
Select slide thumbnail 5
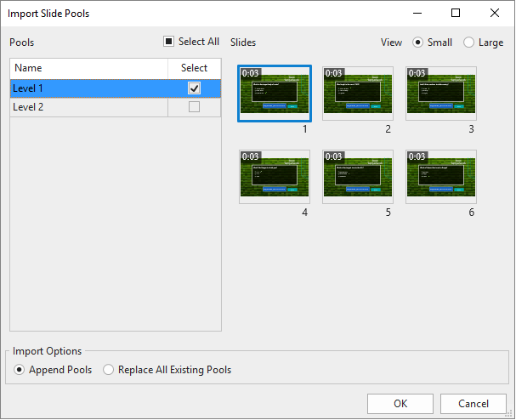[x=358, y=177]
